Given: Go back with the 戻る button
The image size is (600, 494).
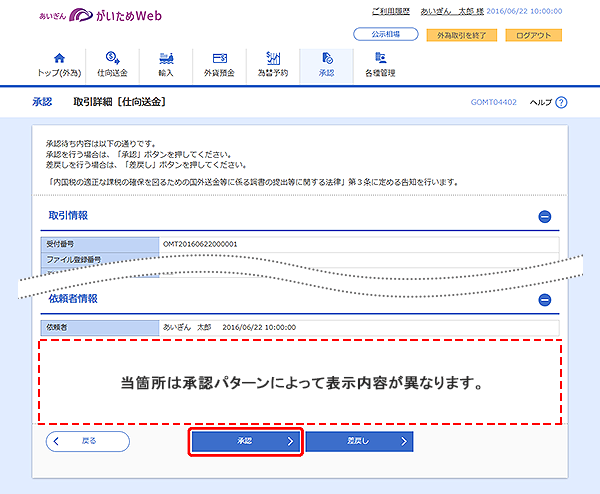Looking at the screenshot, I should 88,441.
